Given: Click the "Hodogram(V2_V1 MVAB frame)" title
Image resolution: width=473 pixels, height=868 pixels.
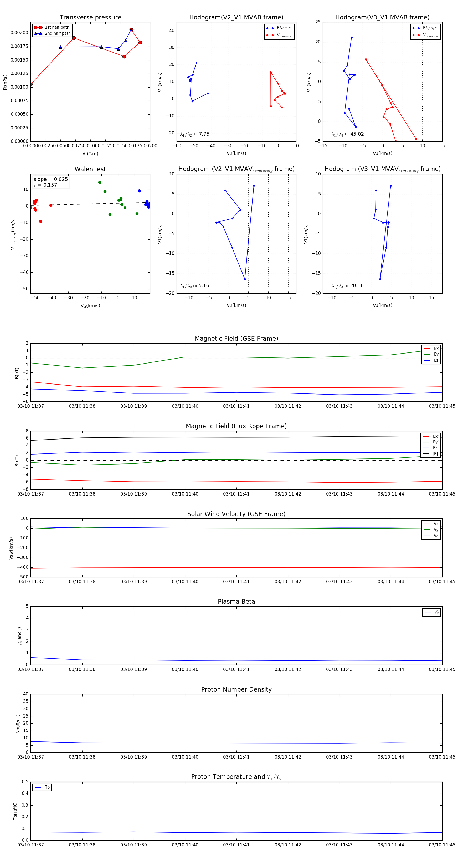Looking at the screenshot, I should click(236, 18).
